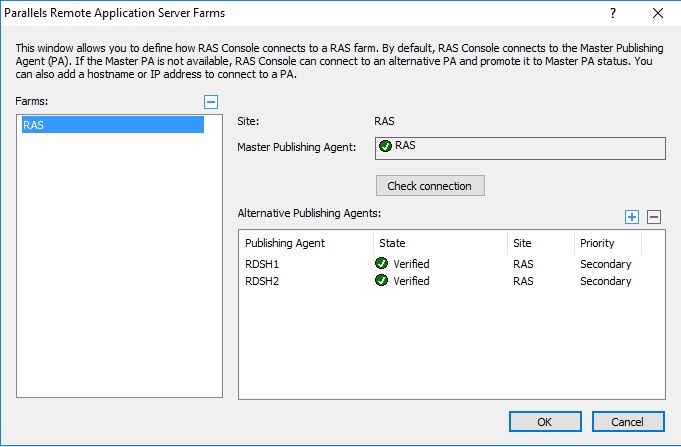This screenshot has height=447, width=681.
Task: Sort by the Priority column header
Action: click(x=608, y=243)
